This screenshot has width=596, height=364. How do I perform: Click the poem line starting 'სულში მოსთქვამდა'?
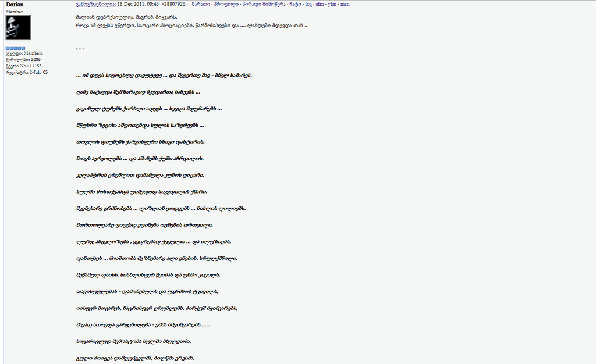(x=142, y=192)
